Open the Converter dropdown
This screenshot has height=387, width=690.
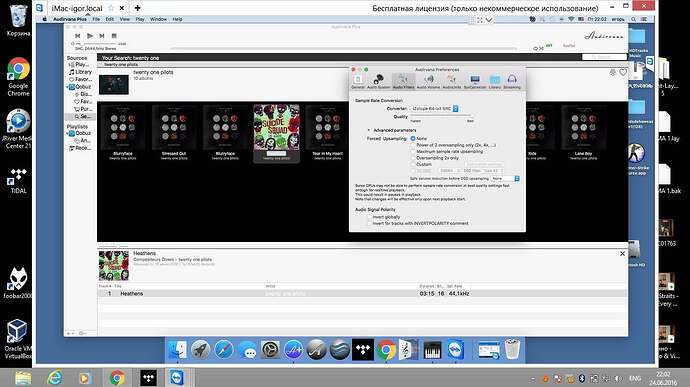pyautogui.click(x=434, y=108)
